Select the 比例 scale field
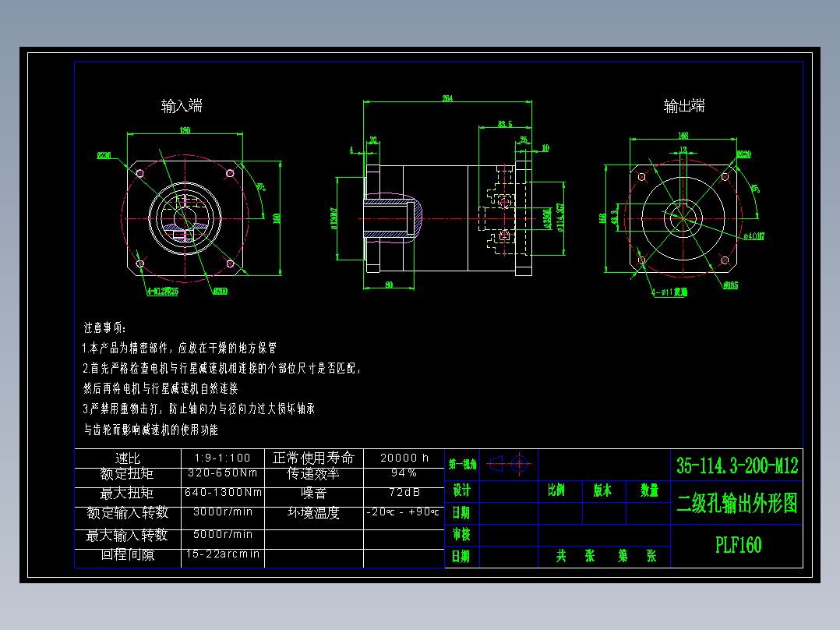 click(x=557, y=492)
